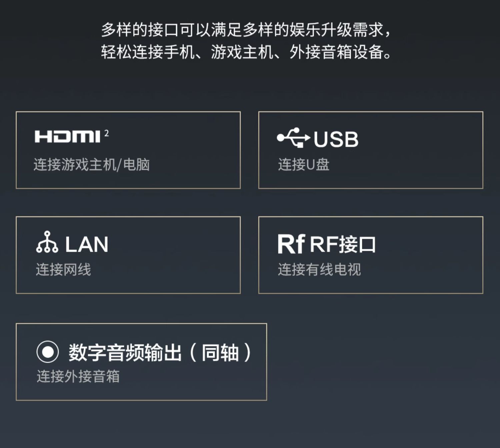Click the second headline line 轻松连接手机
The height and width of the screenshot is (448, 500).
tap(246, 52)
